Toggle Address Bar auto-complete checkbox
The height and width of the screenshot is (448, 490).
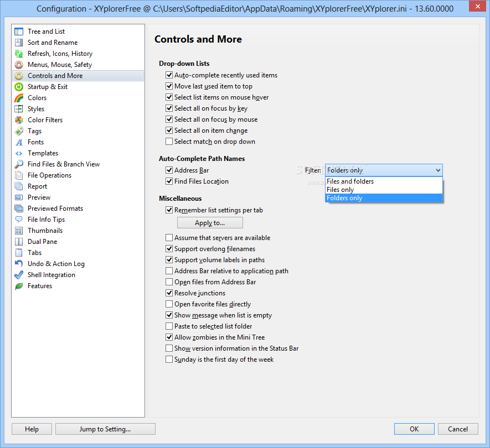coord(169,170)
